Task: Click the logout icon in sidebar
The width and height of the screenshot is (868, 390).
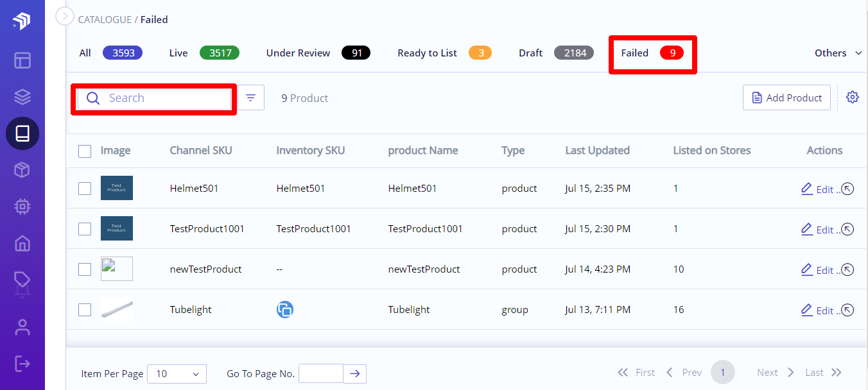Action: pos(22,363)
